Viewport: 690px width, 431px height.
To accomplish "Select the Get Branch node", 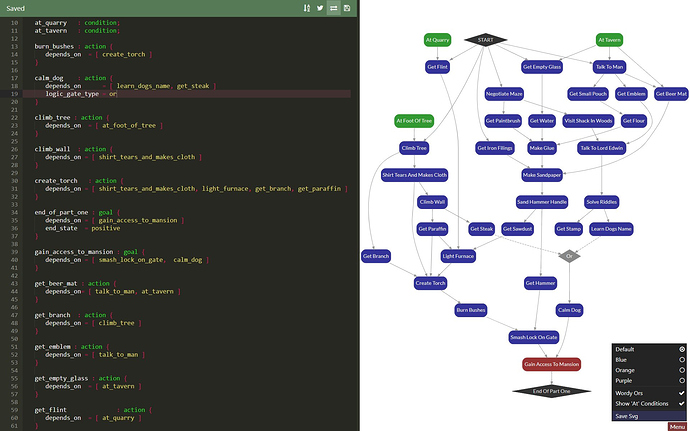I will click(x=375, y=256).
